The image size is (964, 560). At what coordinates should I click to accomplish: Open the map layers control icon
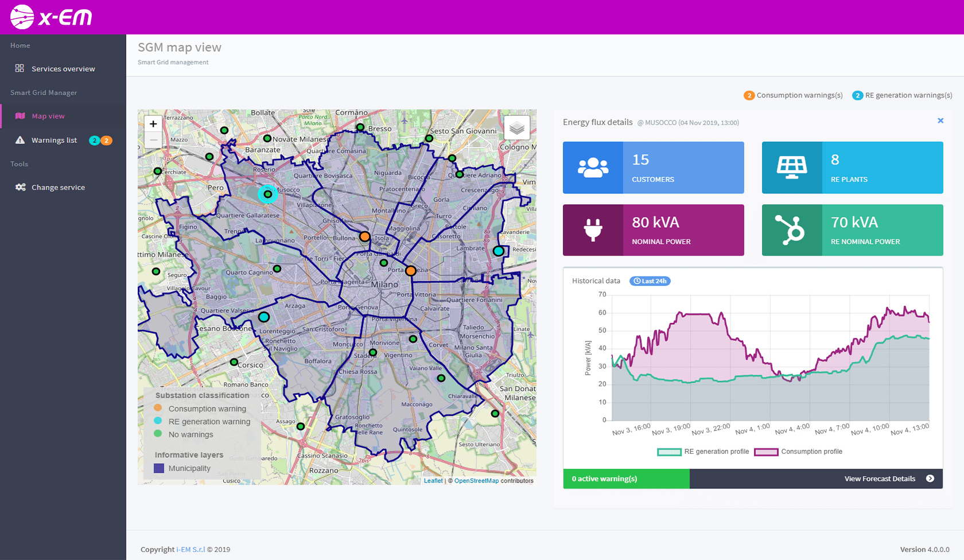coord(516,128)
